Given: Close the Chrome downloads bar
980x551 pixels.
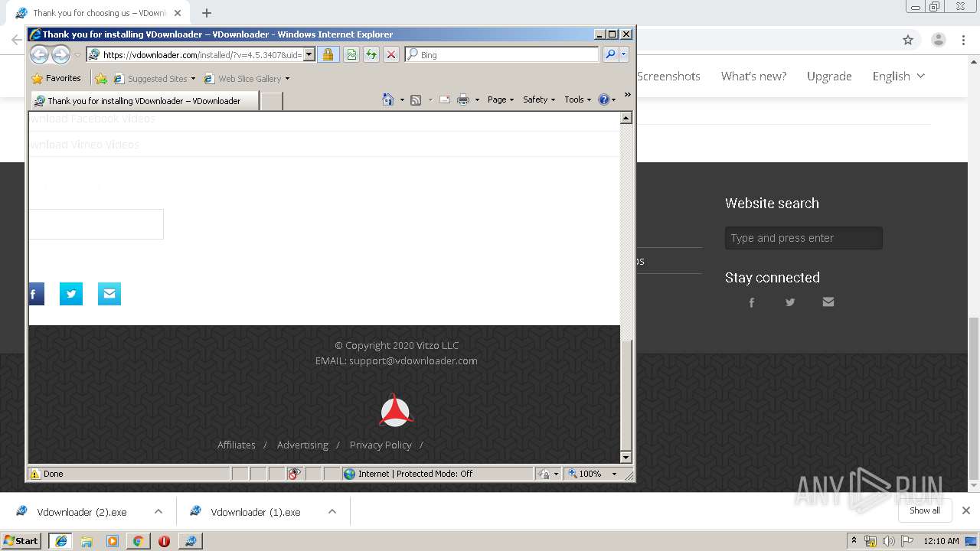Looking at the screenshot, I should point(966,510).
